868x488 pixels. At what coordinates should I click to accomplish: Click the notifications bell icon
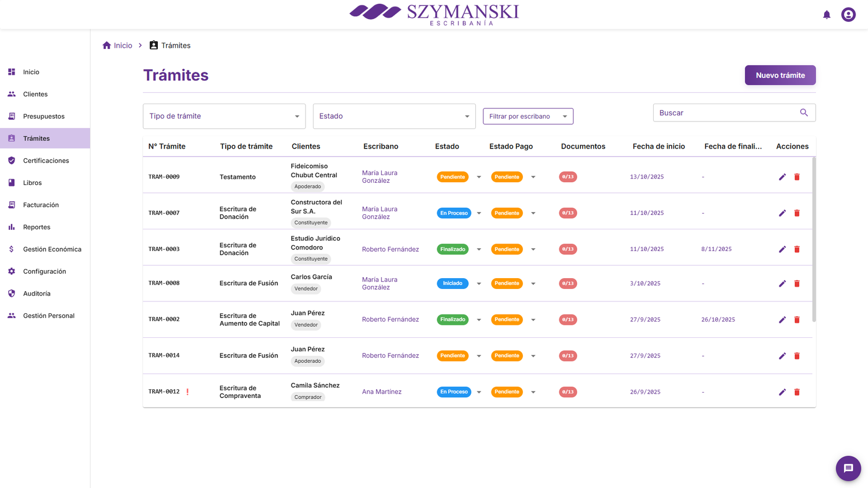point(826,15)
